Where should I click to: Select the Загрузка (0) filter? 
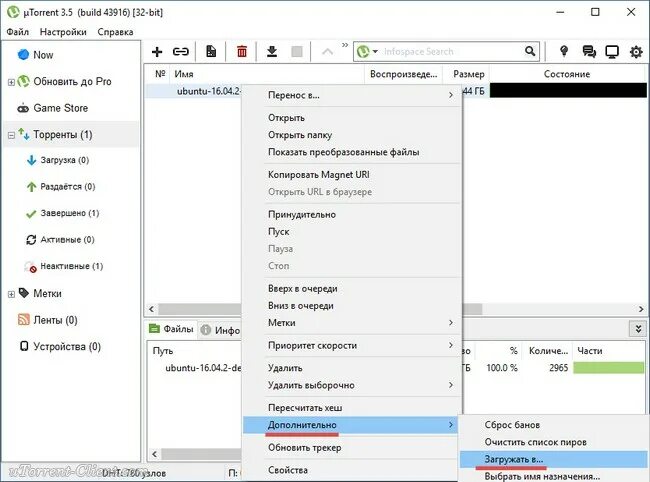click(x=64, y=160)
